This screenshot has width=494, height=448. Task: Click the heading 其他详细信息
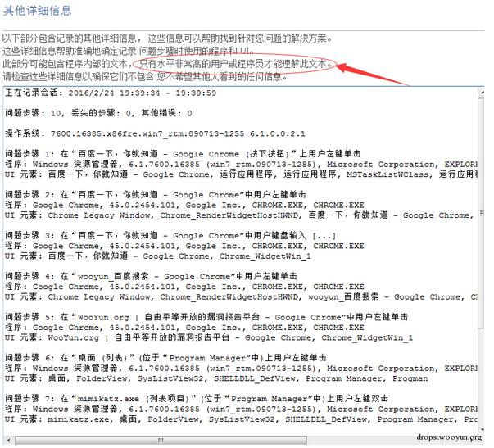point(37,11)
